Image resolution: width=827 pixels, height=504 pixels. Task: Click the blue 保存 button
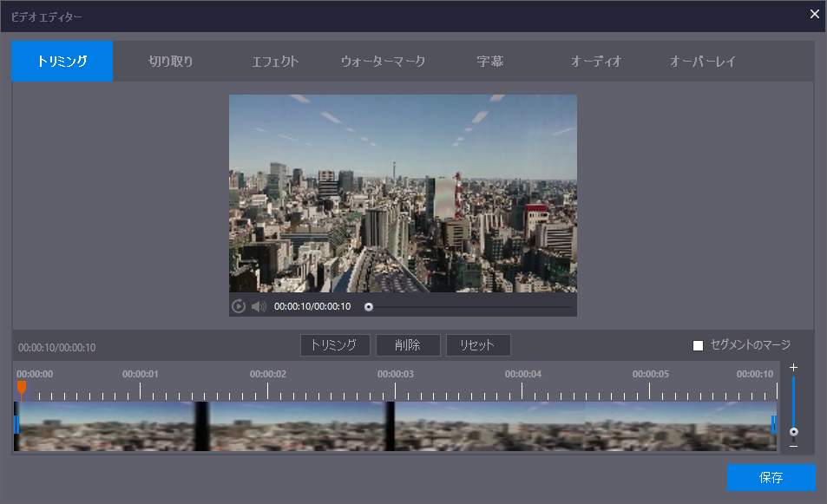[x=771, y=478]
